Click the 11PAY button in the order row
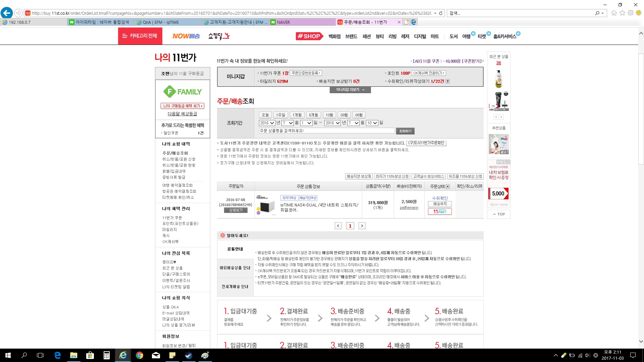Viewport: 644px width, 362px height. (x=440, y=212)
